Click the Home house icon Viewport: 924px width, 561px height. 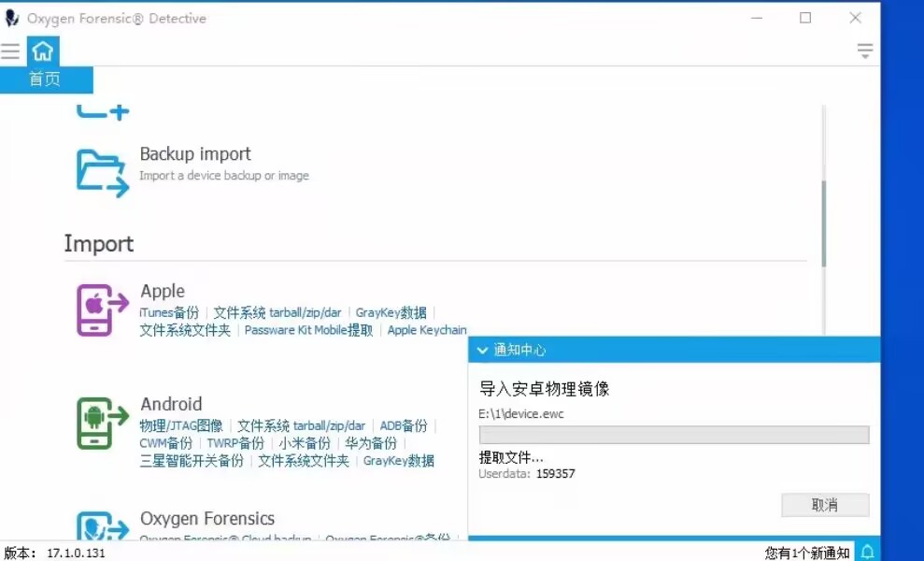(43, 51)
